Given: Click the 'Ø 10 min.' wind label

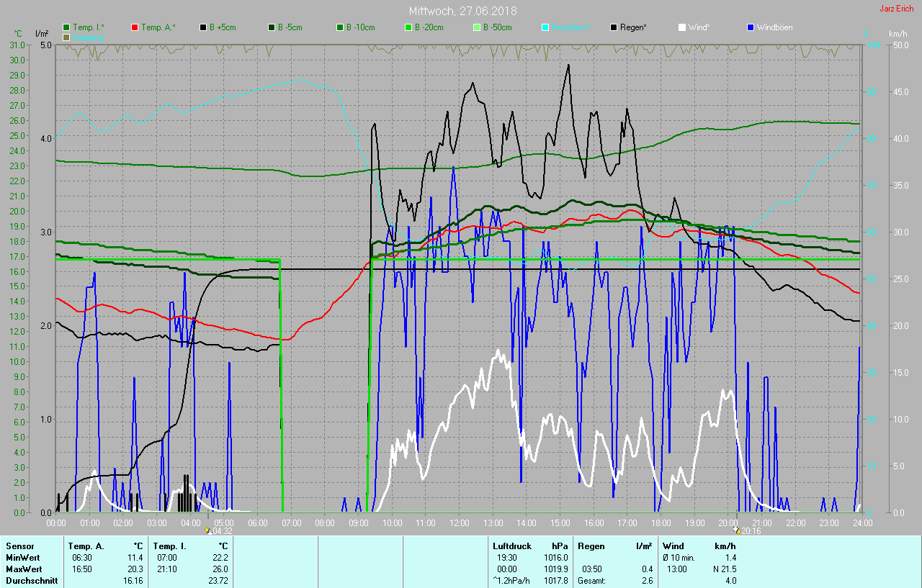Looking at the screenshot, I should 679,558.
